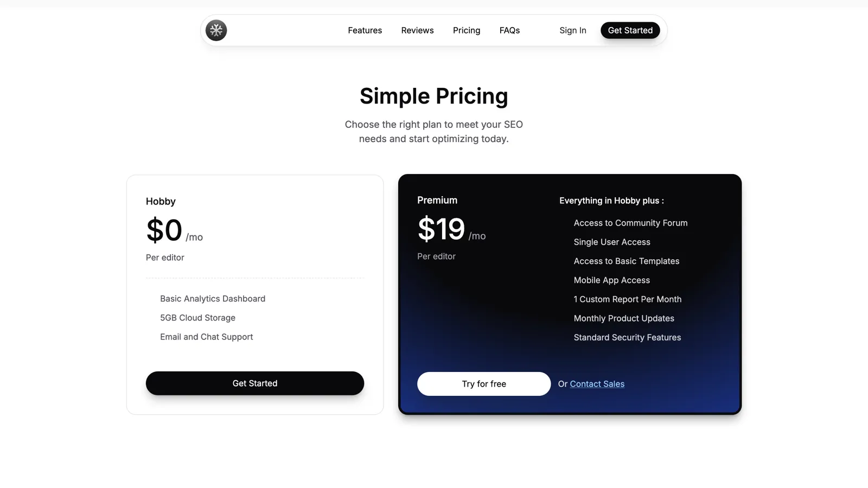Click Standard Security Features item

pos(627,337)
